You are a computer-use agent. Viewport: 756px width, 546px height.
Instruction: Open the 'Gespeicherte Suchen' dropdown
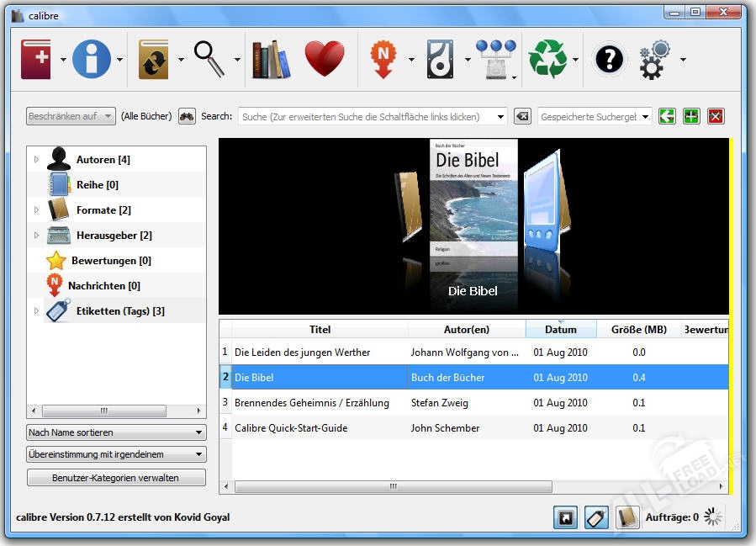(x=595, y=117)
